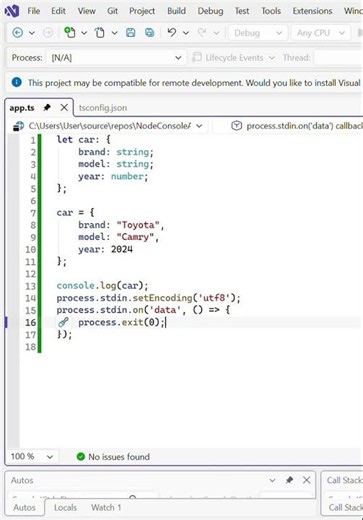Expand the new project dropdown arrow
The width and height of the screenshot is (363, 520).
coord(84,33)
